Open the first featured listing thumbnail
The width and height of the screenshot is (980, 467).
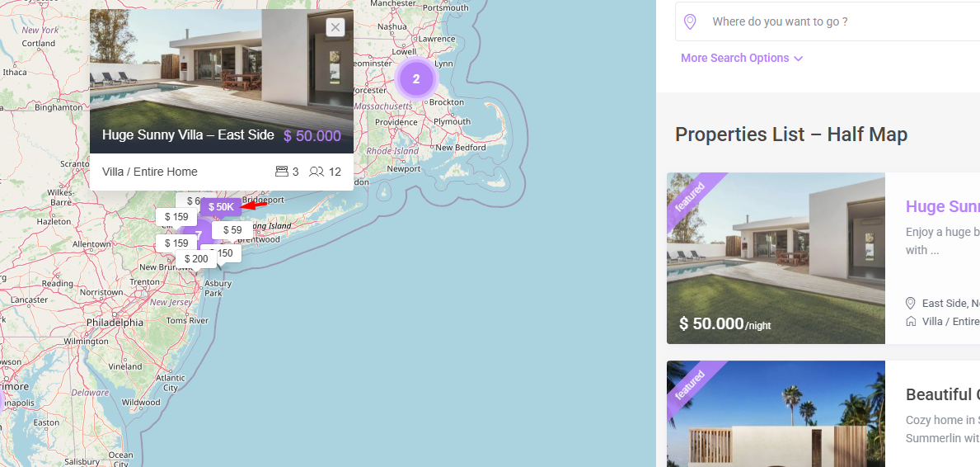coord(776,258)
